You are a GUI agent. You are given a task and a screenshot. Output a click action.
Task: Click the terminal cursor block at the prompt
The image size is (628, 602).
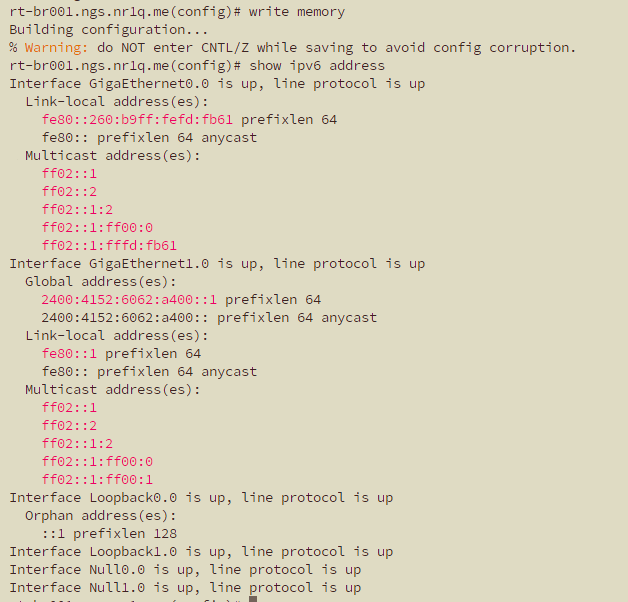tap(253, 599)
